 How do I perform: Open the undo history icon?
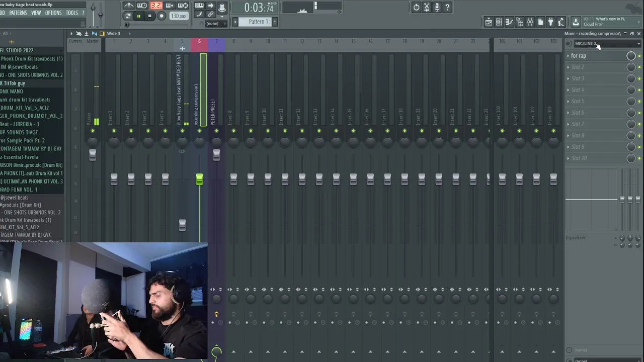tap(416, 7)
